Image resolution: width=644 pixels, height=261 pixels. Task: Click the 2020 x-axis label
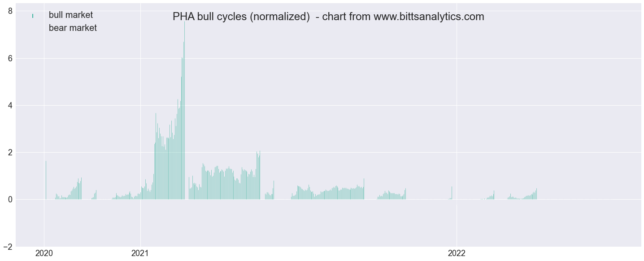pyautogui.click(x=44, y=253)
